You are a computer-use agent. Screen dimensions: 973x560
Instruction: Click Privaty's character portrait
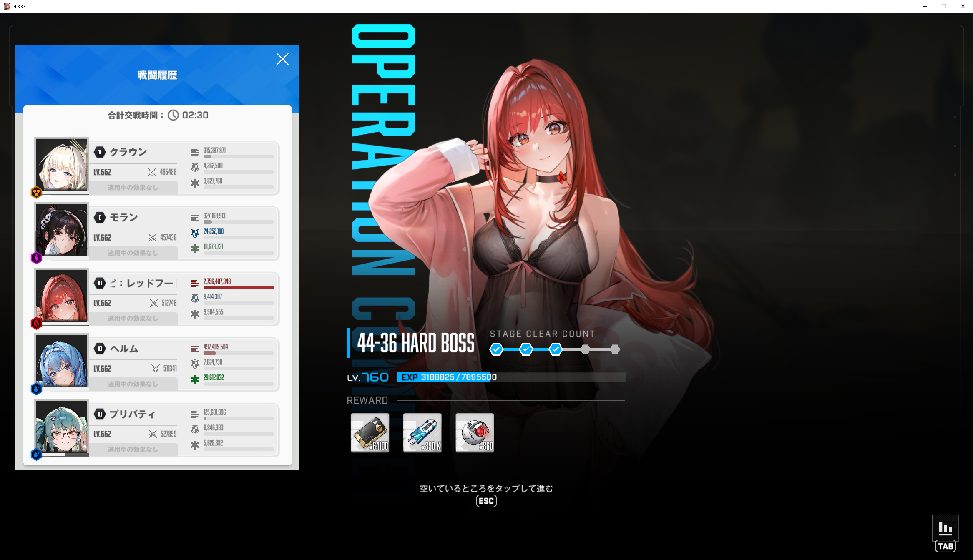click(62, 427)
